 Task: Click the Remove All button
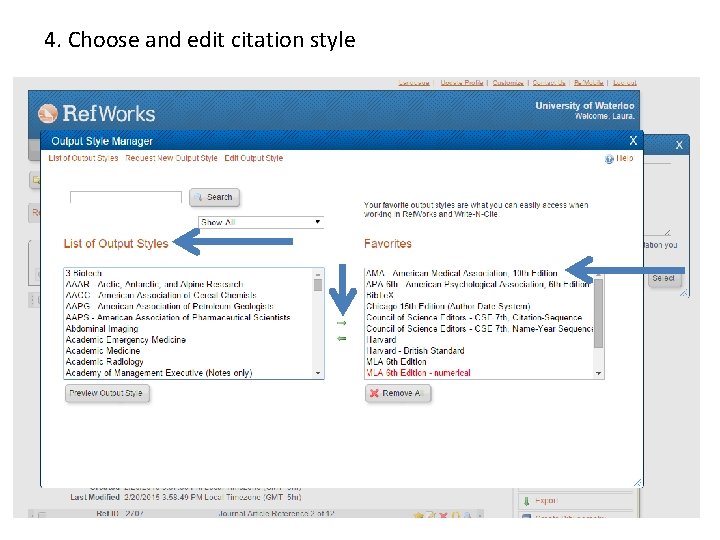click(398, 394)
